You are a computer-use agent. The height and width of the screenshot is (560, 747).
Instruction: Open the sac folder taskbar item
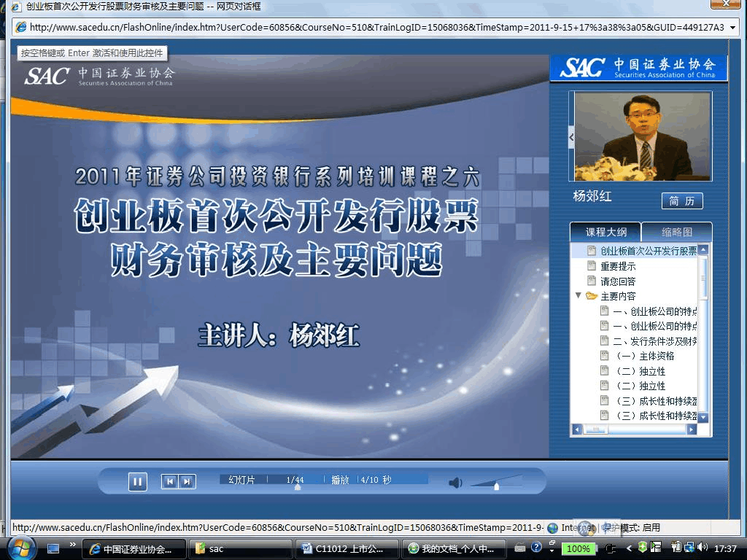pyautogui.click(x=241, y=549)
